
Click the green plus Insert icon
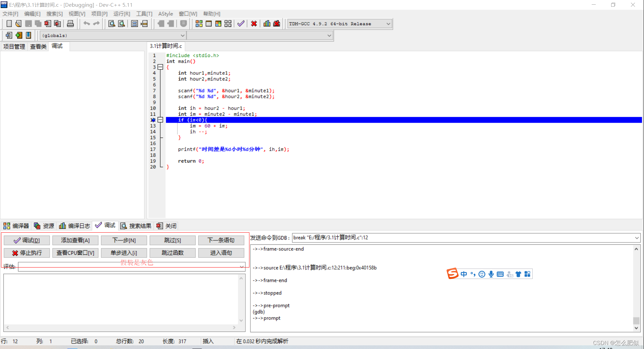coord(19,35)
